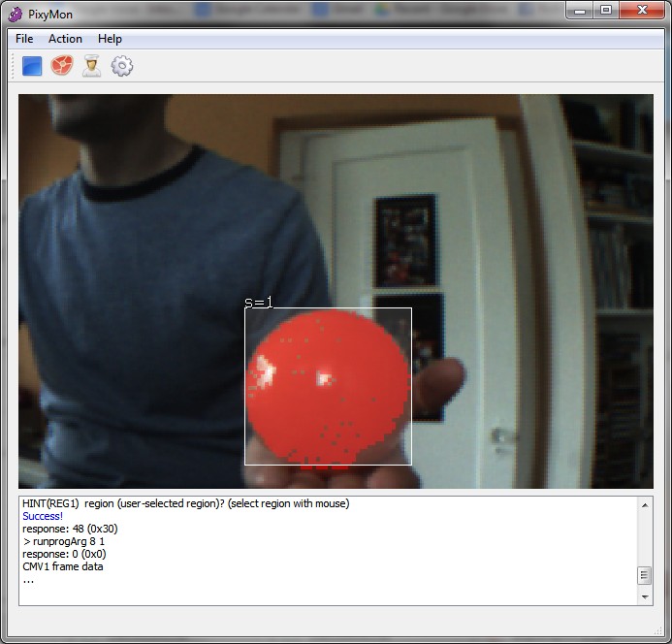The height and width of the screenshot is (644, 672).
Task: Click the console scrollbar thumb handle
Action: pos(644,575)
